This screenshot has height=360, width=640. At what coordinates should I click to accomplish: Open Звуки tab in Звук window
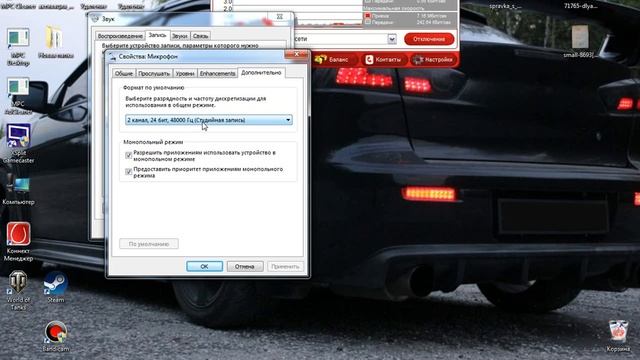click(180, 36)
